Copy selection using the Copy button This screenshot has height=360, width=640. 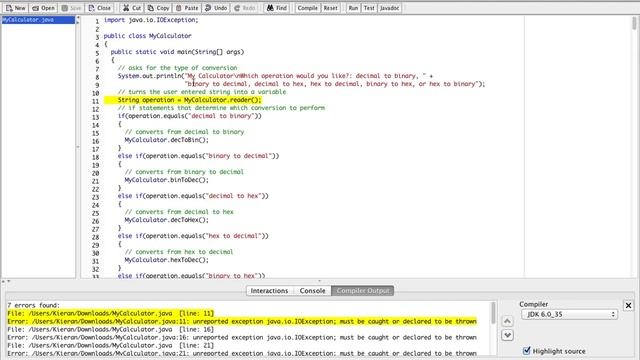[x=158, y=8]
